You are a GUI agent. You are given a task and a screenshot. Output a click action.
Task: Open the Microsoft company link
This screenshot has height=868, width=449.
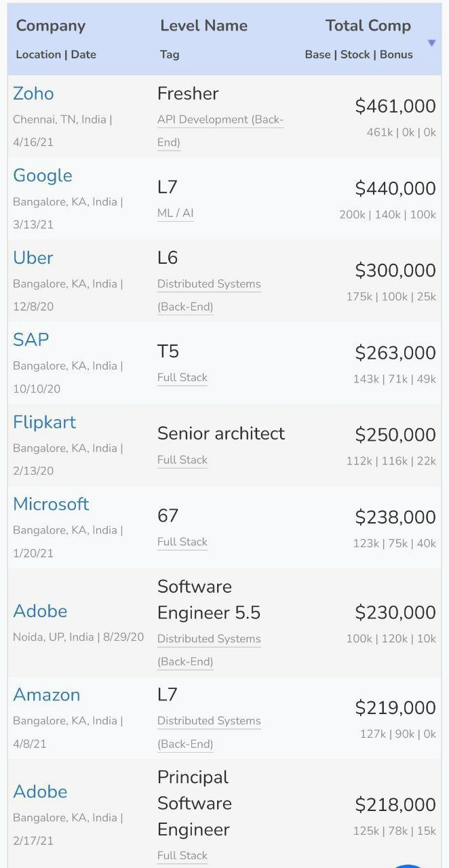click(x=52, y=504)
